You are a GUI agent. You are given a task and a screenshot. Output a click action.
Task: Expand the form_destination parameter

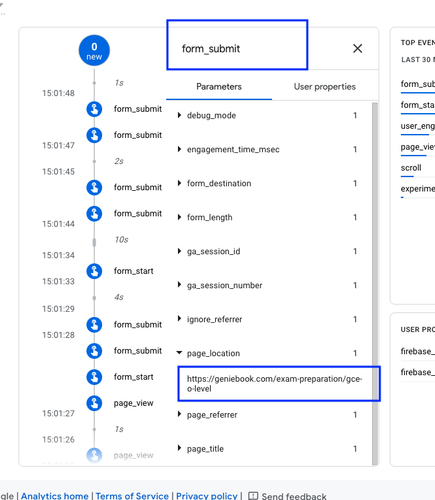pyautogui.click(x=179, y=183)
